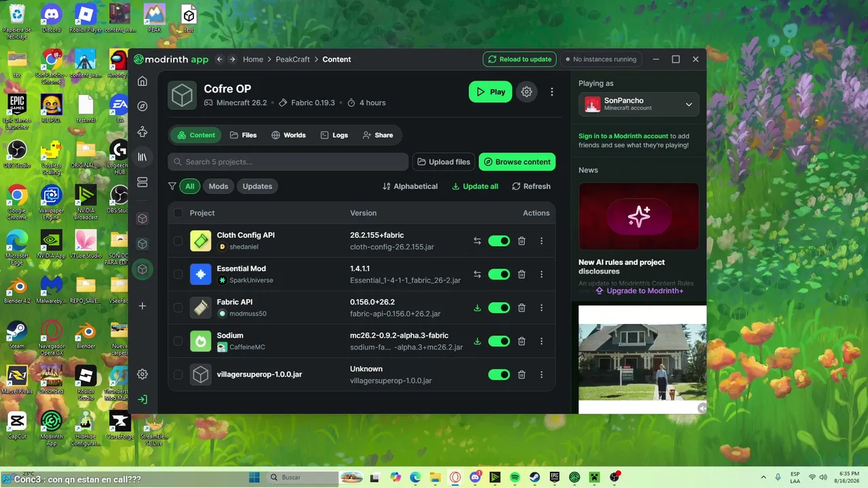Screen dimensions: 868x488
Task: Open Cofre OP instance settings gear
Action: pyautogui.click(x=527, y=91)
